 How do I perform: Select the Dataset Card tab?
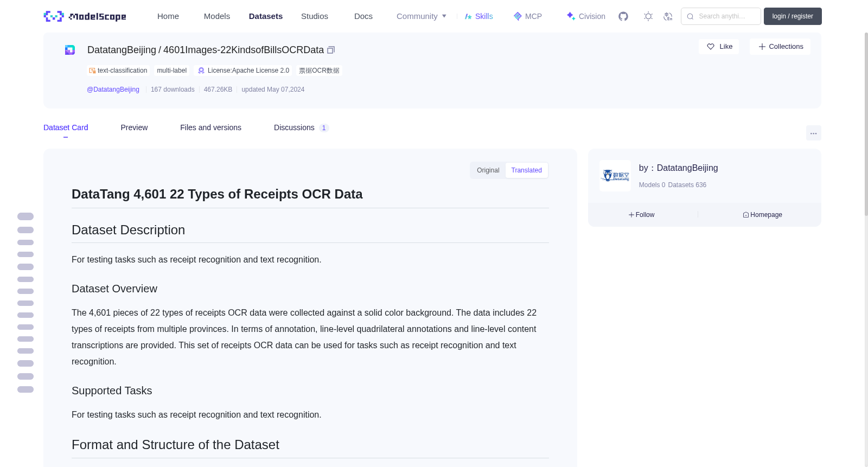[66, 127]
